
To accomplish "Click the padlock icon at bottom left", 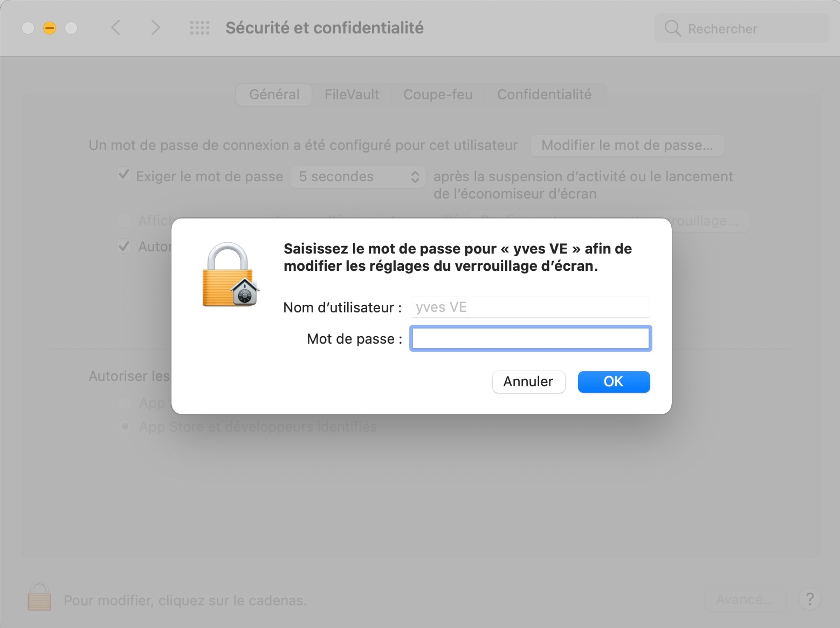I will click(39, 597).
